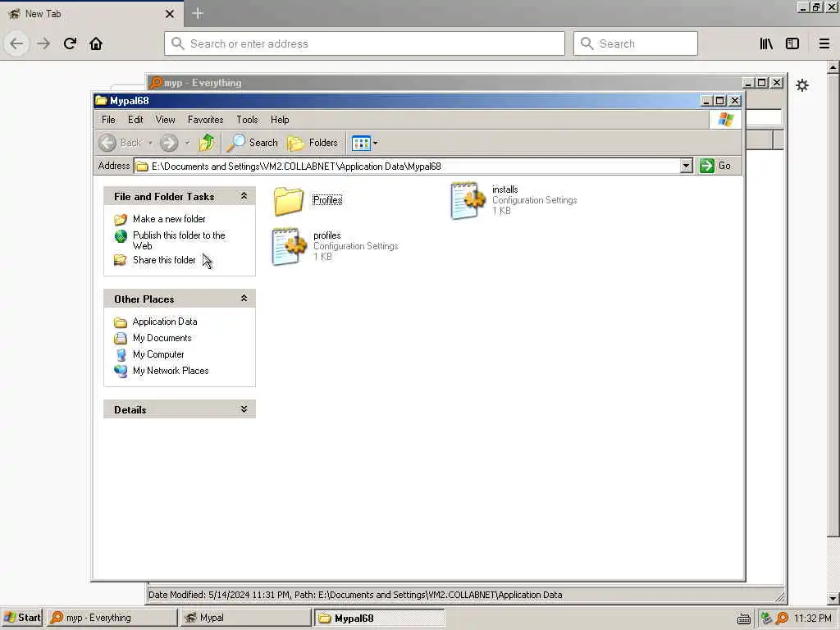840x630 pixels.
Task: Collapse the File and Folder Tasks panel
Action: (244, 196)
